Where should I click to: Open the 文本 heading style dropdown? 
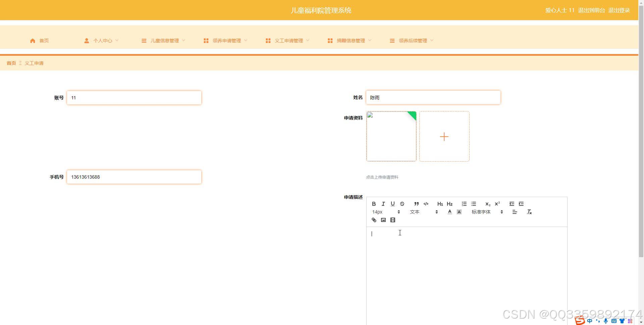pyautogui.click(x=424, y=212)
